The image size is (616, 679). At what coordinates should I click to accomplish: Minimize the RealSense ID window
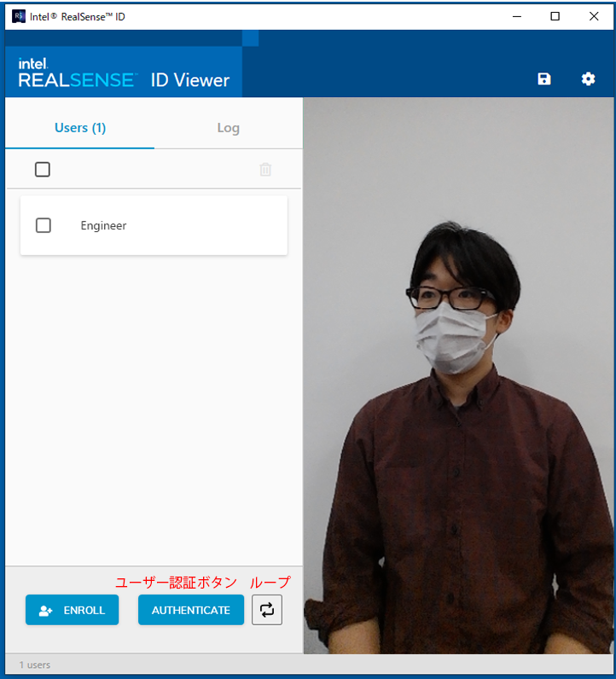(x=517, y=16)
